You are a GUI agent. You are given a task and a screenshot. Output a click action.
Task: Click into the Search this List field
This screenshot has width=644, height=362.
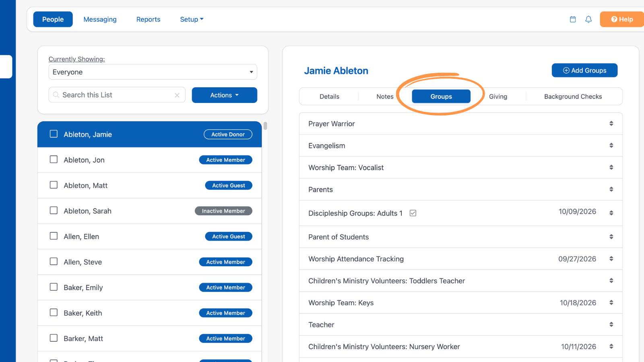pyautogui.click(x=117, y=95)
